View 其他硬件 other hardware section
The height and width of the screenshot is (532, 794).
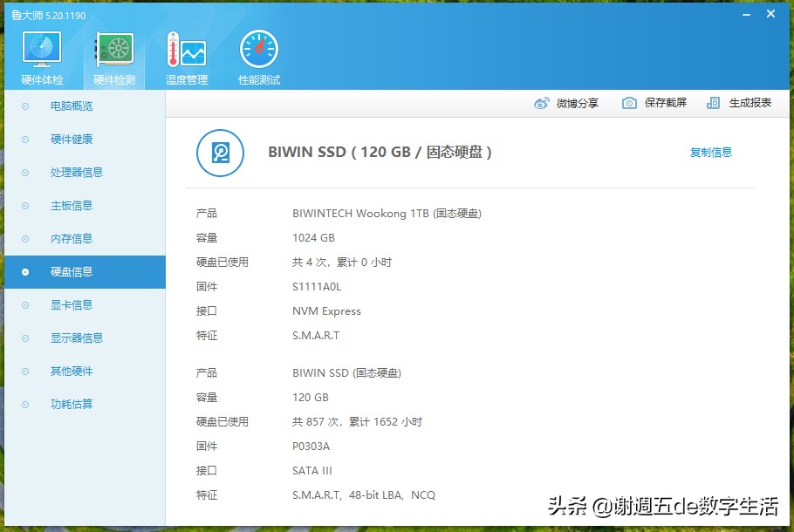[70, 371]
